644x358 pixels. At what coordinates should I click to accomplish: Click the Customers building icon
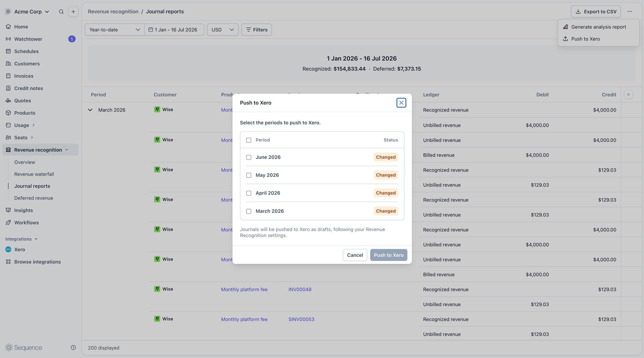[x=8, y=64]
